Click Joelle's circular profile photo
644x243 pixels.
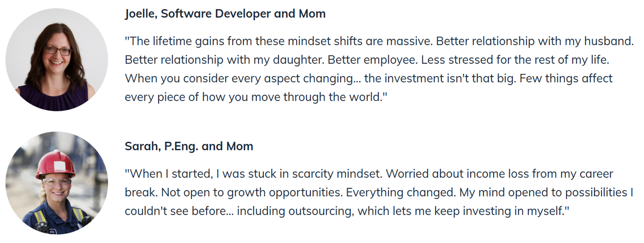click(x=57, y=60)
